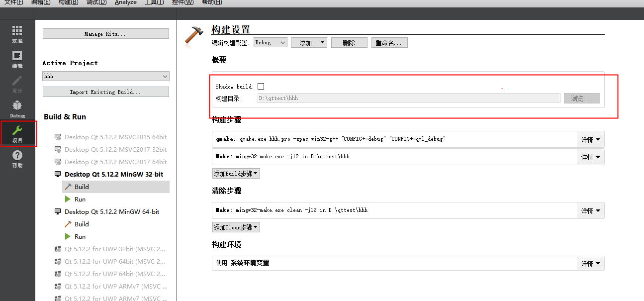The height and width of the screenshot is (301, 644).
Task: Toggle the Shadow build checkbox
Action: [261, 87]
